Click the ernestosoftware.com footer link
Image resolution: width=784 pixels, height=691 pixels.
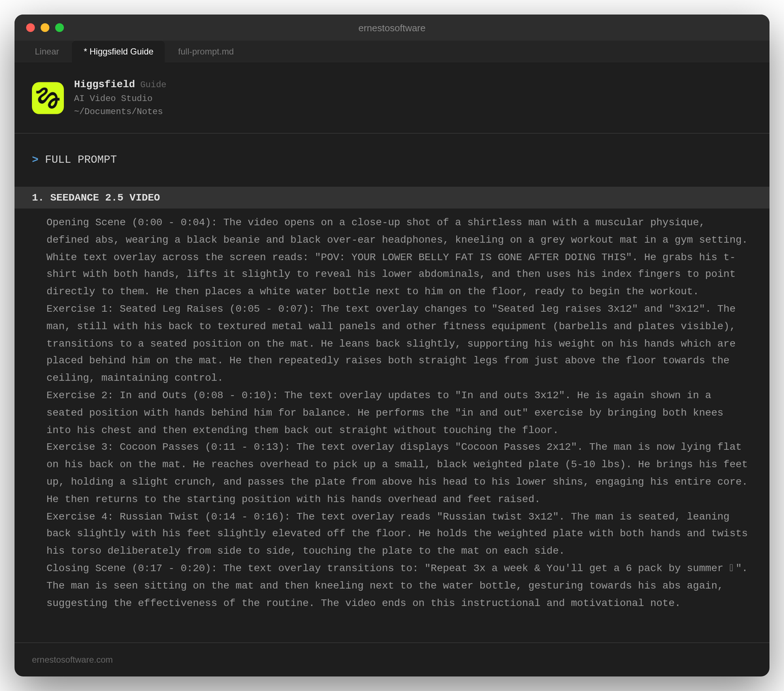pos(73,660)
